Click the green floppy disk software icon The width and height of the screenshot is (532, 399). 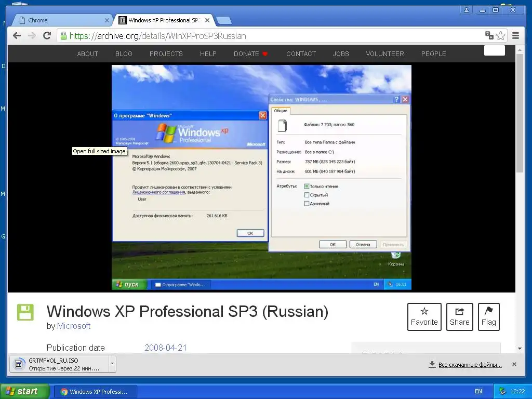pyautogui.click(x=25, y=312)
